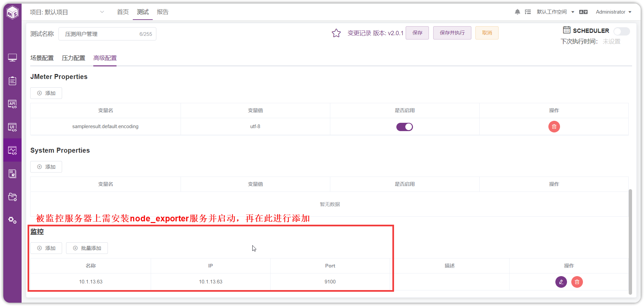Click the 9100 port cell

330,282
